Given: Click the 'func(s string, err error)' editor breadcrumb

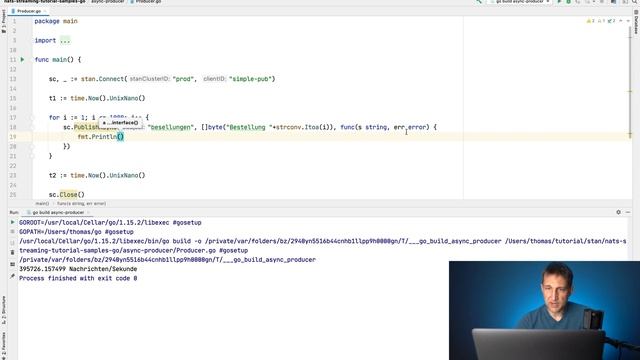Looking at the screenshot, I should [81, 203].
